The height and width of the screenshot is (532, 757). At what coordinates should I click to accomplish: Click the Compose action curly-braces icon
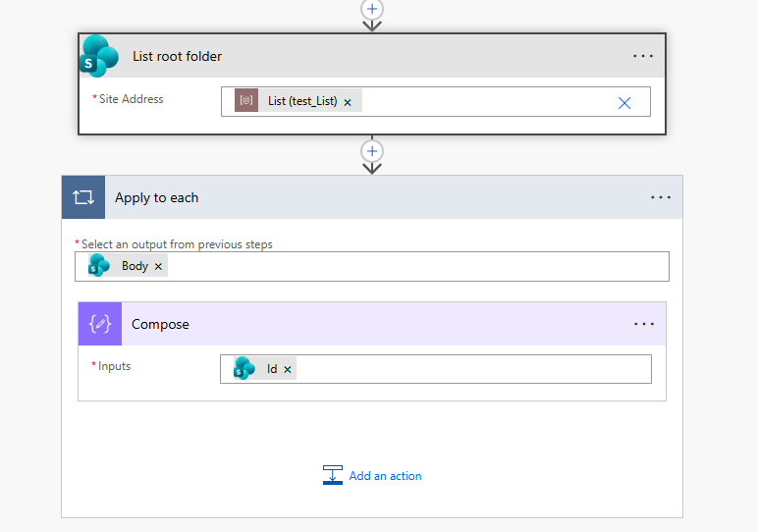(x=100, y=324)
